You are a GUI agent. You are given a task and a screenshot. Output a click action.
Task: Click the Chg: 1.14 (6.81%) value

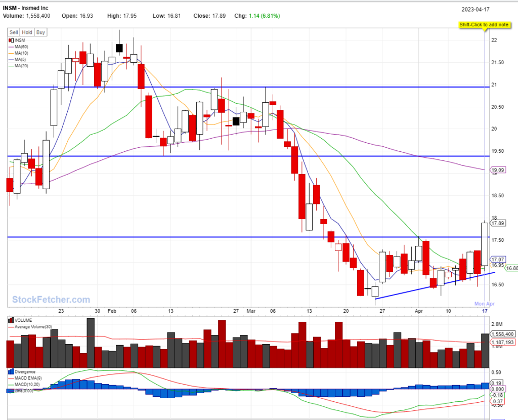[257, 16]
